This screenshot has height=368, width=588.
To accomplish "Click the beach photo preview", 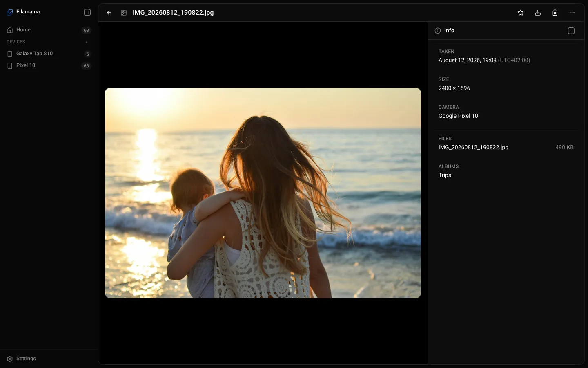I will point(263,193).
